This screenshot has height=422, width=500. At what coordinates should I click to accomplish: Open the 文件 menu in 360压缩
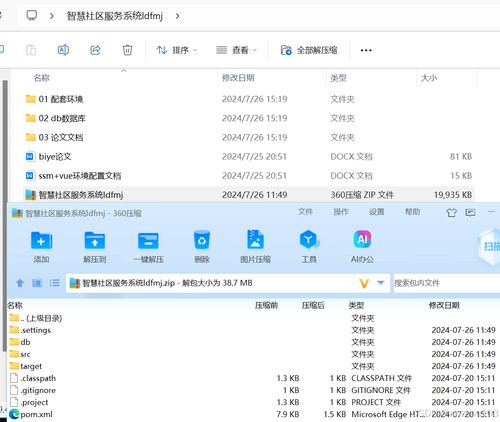click(305, 212)
